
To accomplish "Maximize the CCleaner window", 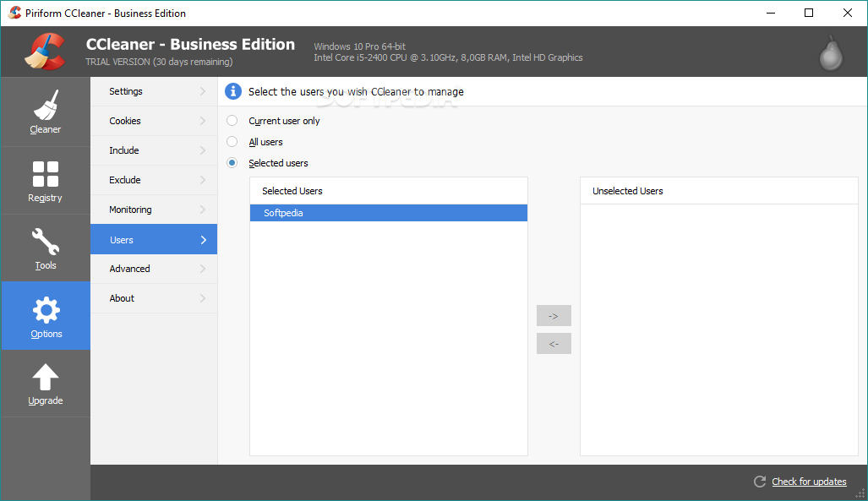I will (x=809, y=13).
